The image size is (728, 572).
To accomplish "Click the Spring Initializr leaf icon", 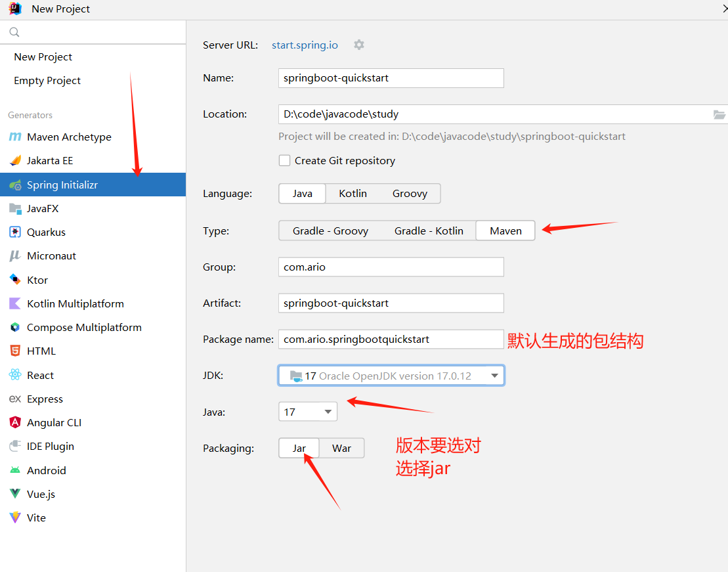I will click(x=15, y=185).
